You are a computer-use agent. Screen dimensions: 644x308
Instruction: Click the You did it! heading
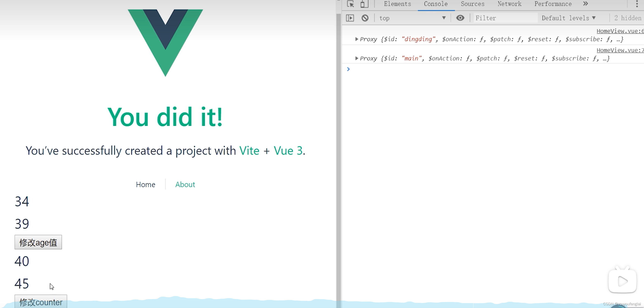(x=165, y=117)
